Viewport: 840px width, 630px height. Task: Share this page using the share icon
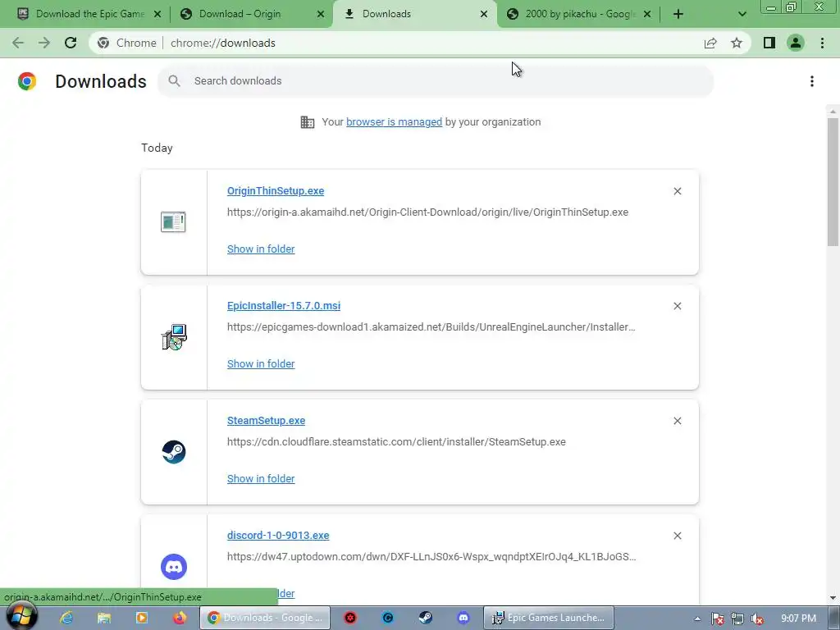tap(710, 43)
